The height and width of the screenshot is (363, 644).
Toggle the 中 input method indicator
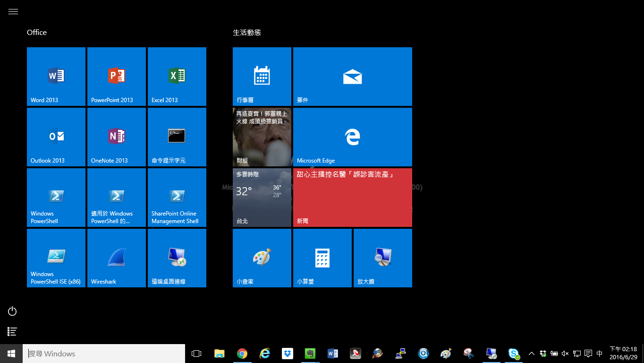pos(600,354)
